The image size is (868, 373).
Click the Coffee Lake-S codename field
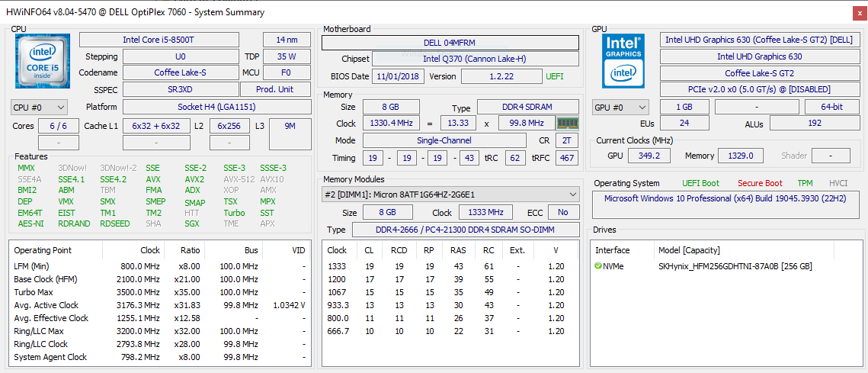tap(181, 72)
